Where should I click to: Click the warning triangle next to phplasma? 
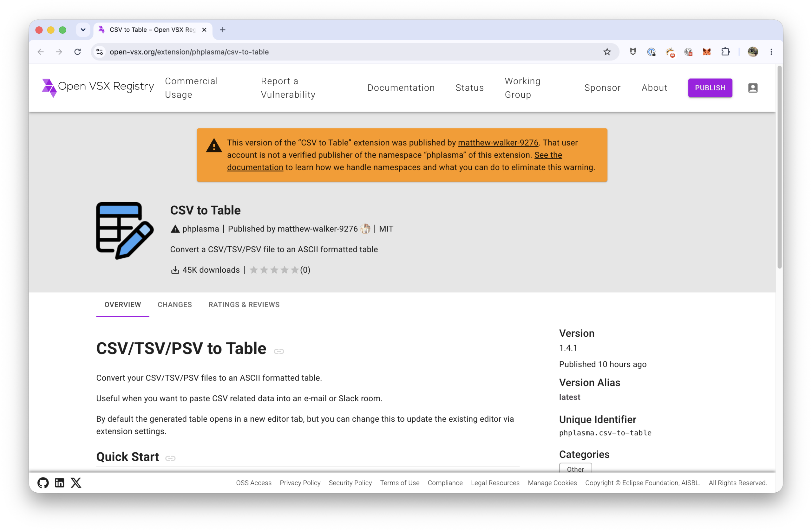pos(175,229)
